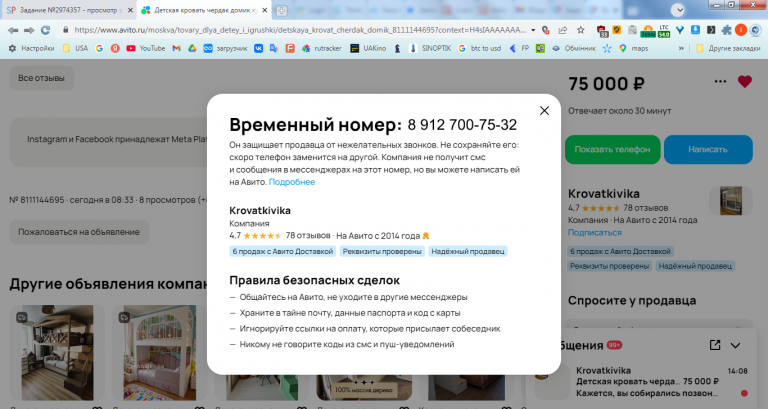
Task: Open 'Другие закладки' folder
Action: [x=728, y=48]
